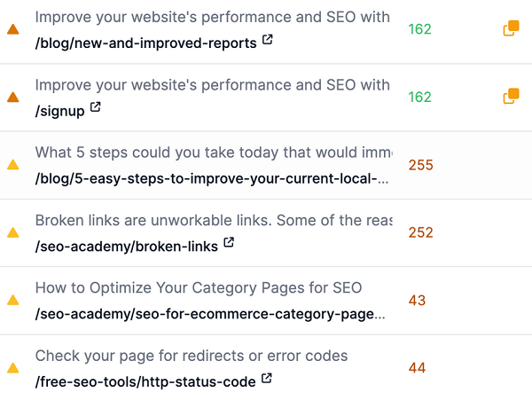Open the /seo-academy/broken-links URL
Viewport: 532px width, 400px height.
(127, 247)
